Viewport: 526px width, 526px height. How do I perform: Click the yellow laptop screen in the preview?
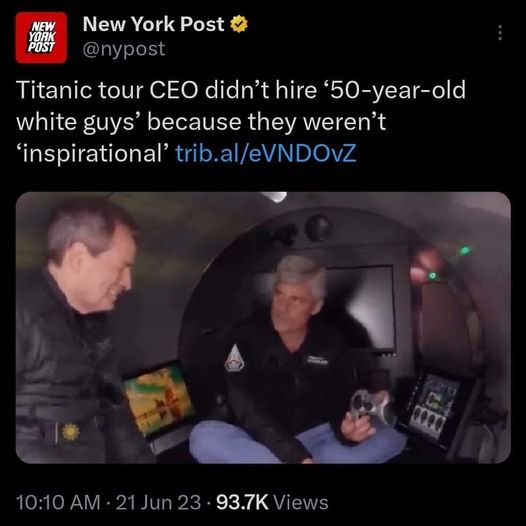158,400
